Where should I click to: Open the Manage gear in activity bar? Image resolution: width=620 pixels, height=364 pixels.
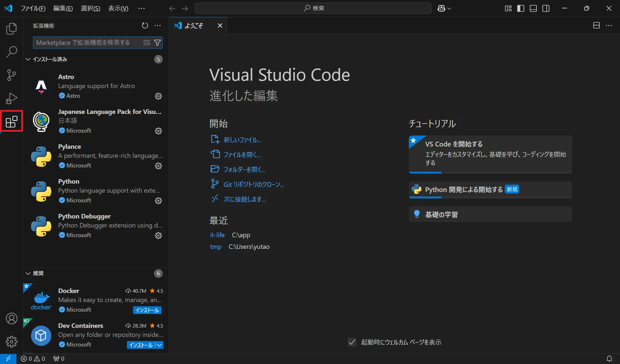tap(12, 341)
